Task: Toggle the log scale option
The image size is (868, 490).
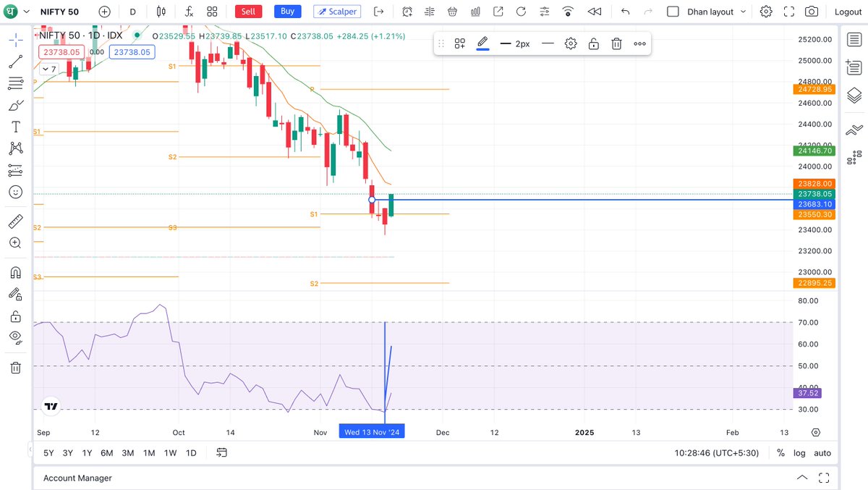Action: tap(799, 453)
